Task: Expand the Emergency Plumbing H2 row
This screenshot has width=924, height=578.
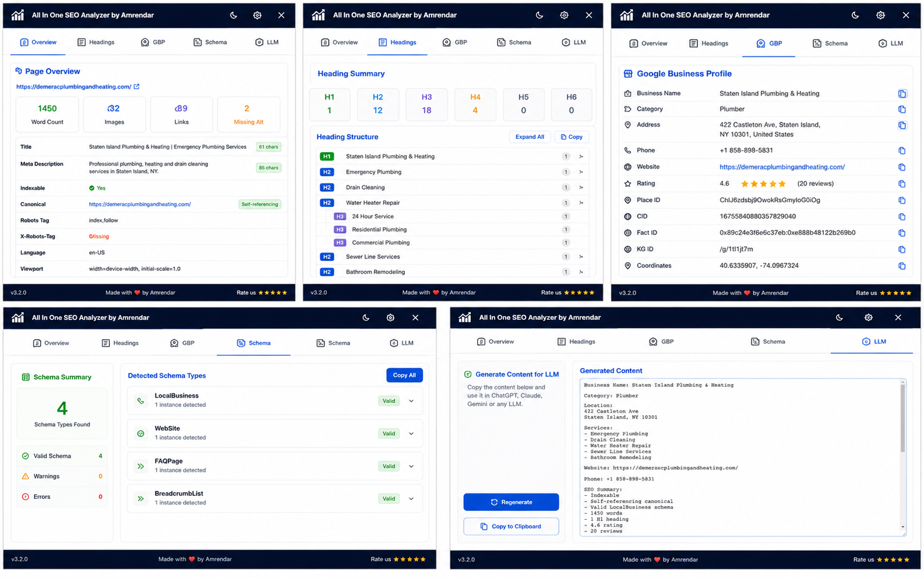Action: tap(581, 172)
